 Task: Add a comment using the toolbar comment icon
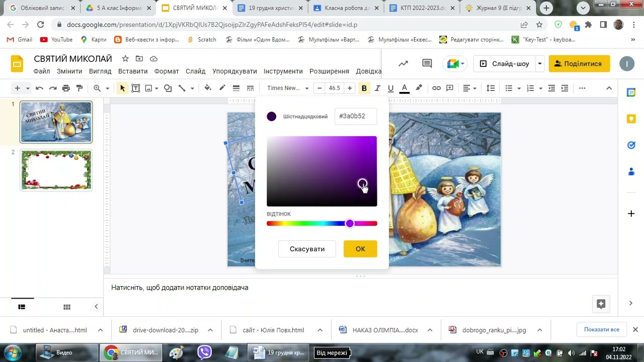[x=450, y=88]
